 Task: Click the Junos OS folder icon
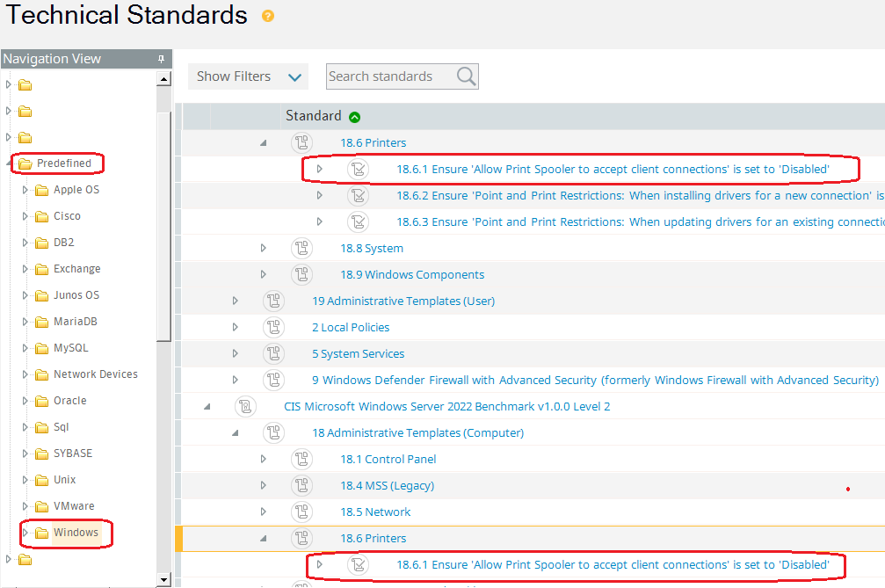42,295
